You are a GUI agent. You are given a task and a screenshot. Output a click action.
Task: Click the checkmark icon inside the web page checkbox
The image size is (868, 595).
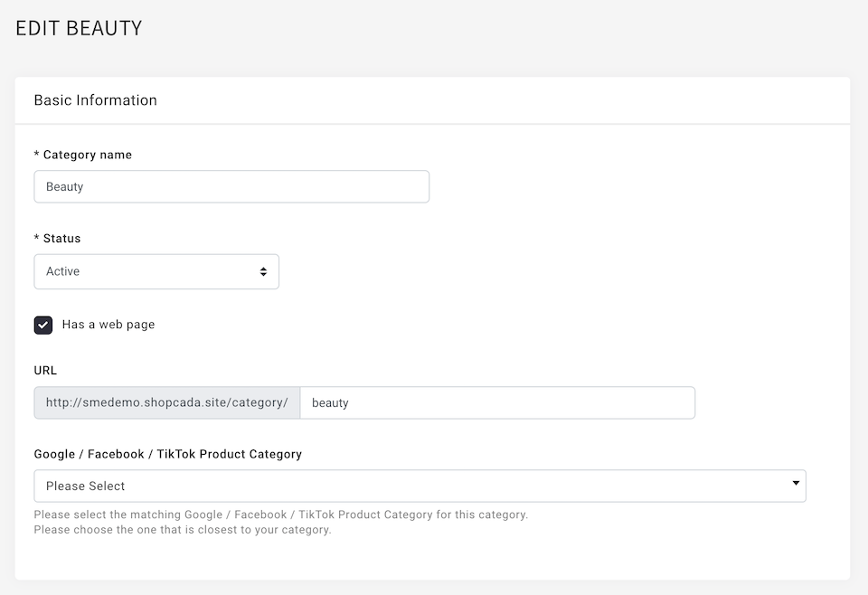(43, 325)
